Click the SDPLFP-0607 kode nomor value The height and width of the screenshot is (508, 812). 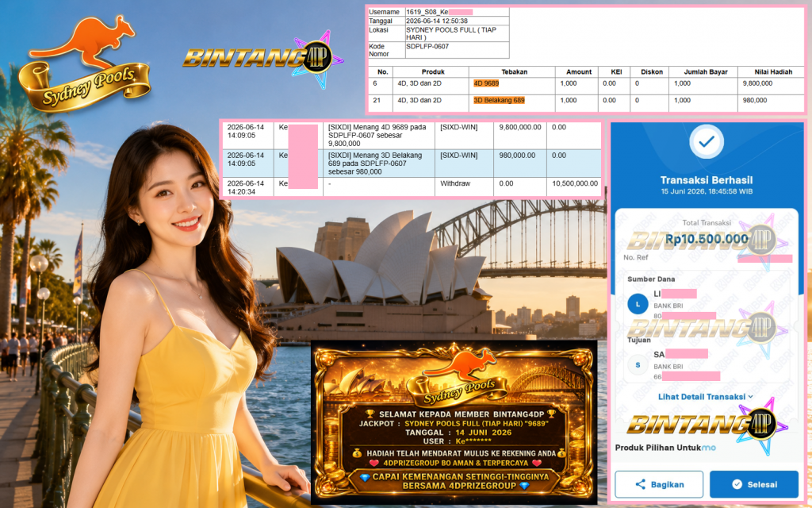coord(427,46)
